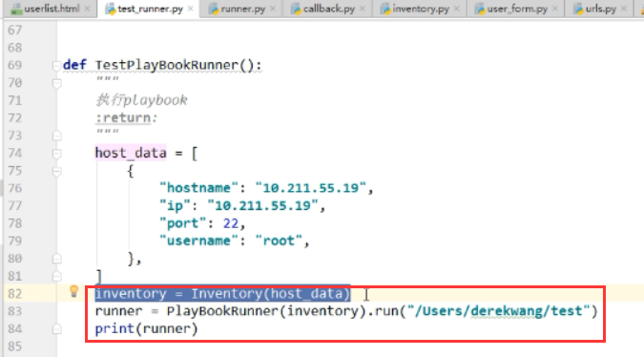Click the fold end marker at line 81
The width and height of the screenshot is (644, 357).
tap(56, 276)
